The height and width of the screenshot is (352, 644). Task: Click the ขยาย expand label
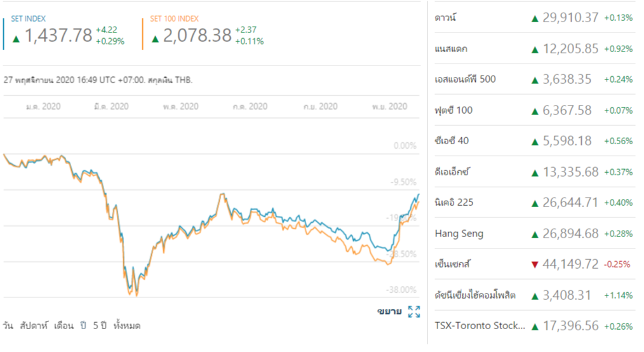coord(389,311)
